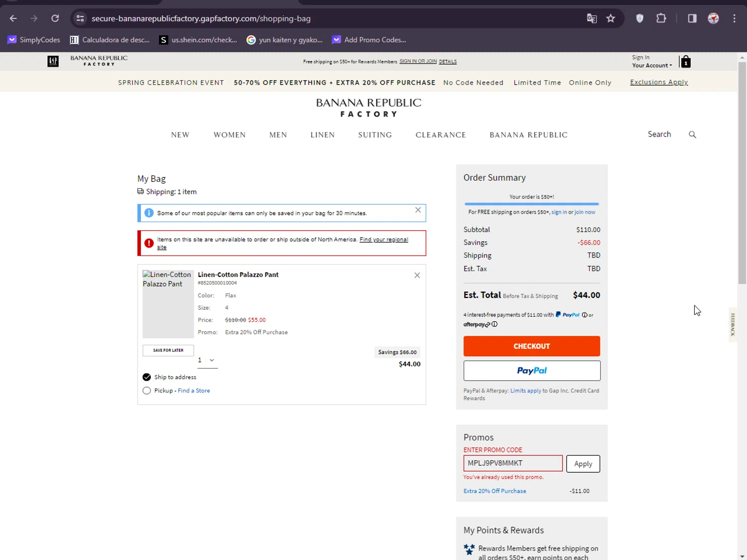
Task: Open the browser profile avatar
Action: pyautogui.click(x=714, y=18)
